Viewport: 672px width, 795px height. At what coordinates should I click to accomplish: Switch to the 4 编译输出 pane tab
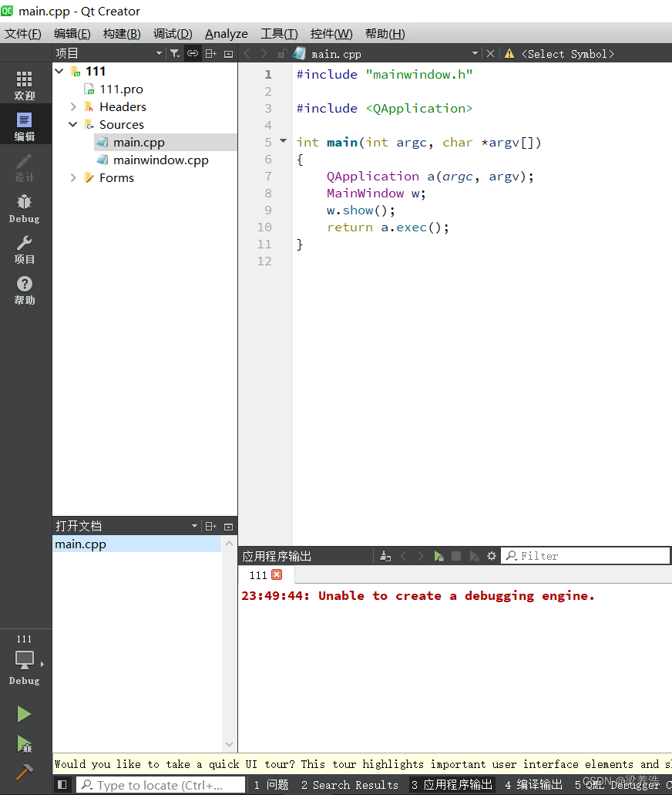coord(533,785)
